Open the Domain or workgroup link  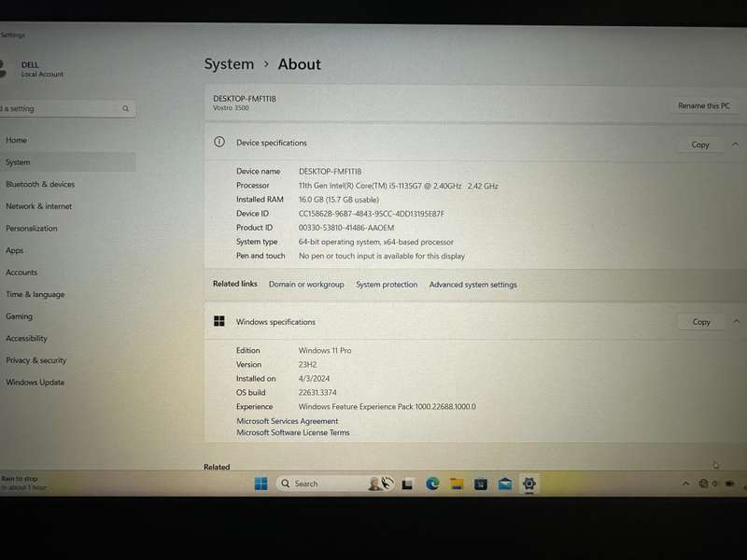[306, 285]
